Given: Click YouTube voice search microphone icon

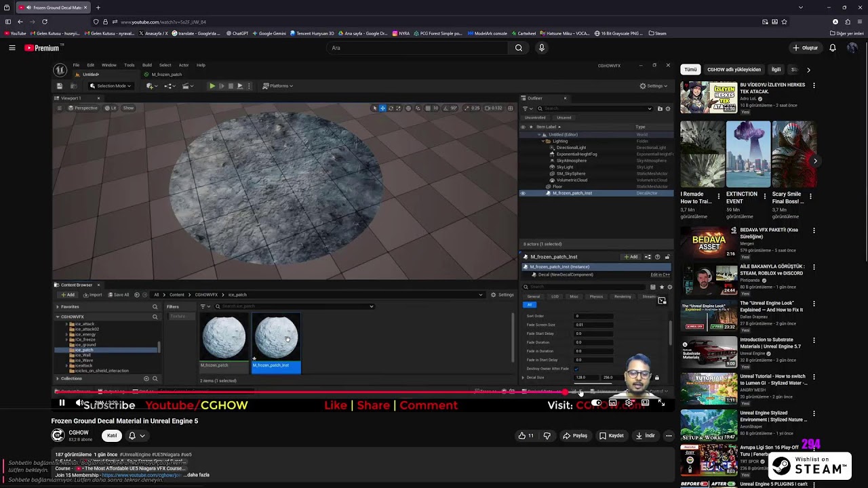Looking at the screenshot, I should [x=541, y=47].
